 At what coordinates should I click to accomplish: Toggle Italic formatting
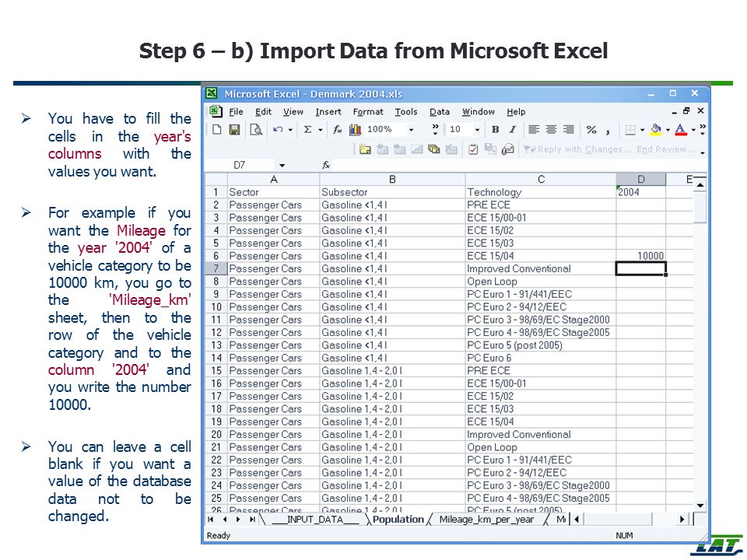(513, 130)
